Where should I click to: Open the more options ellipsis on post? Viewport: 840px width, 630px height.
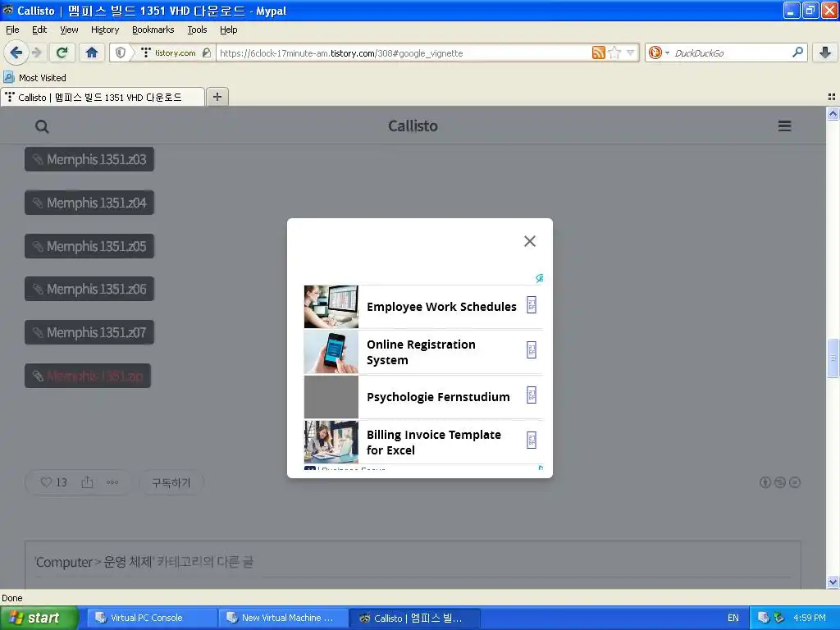click(x=112, y=482)
